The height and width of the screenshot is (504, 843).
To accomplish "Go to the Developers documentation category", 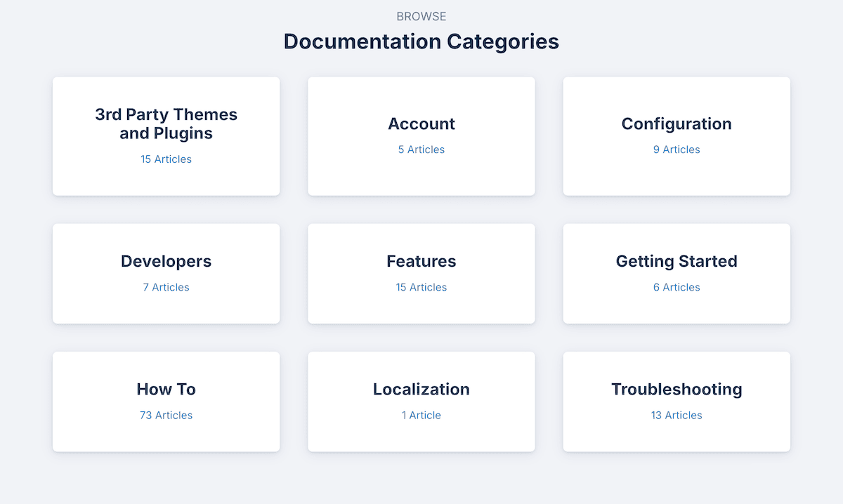I will point(166,261).
